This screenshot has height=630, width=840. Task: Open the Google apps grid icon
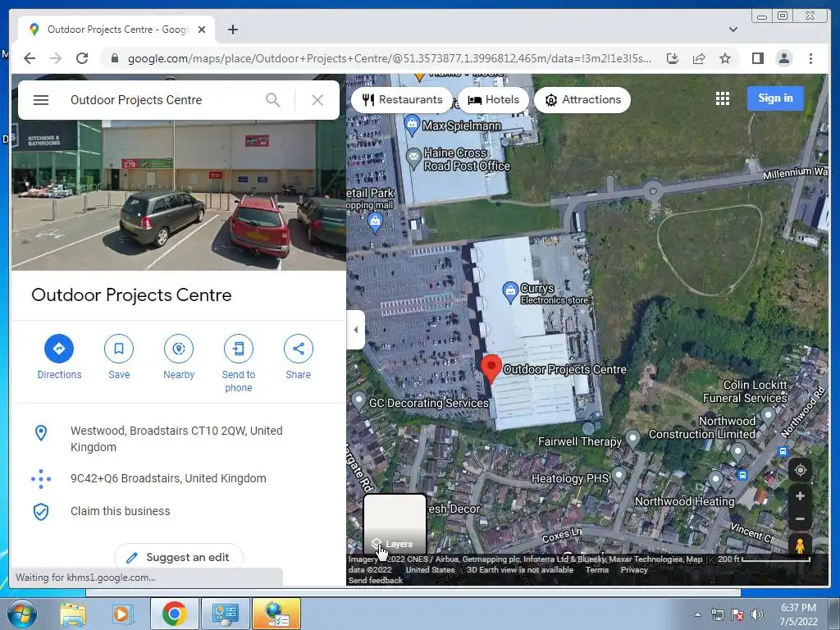click(723, 98)
